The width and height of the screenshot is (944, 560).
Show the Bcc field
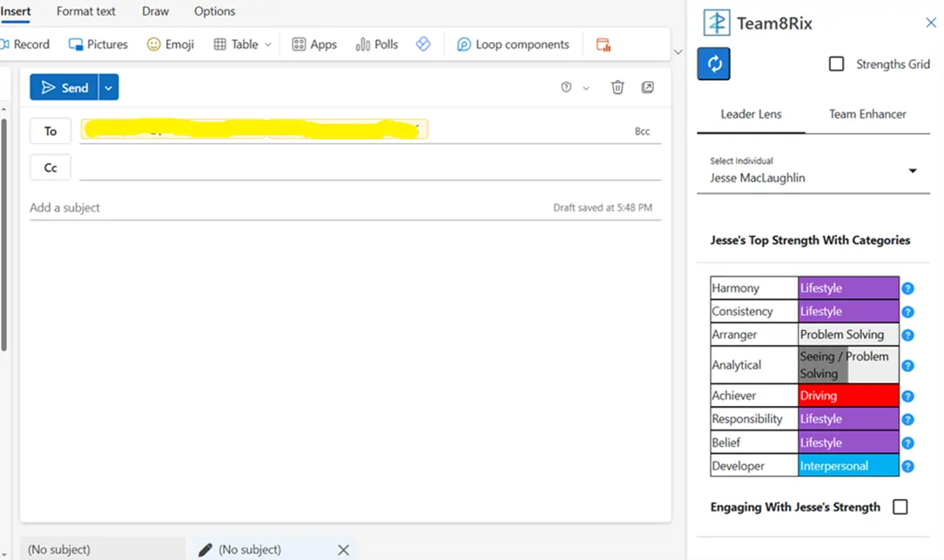(x=642, y=132)
